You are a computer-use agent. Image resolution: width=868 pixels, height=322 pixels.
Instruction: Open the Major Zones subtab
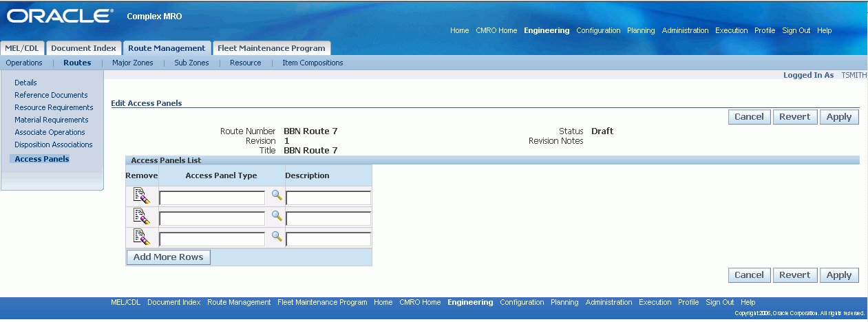click(133, 63)
